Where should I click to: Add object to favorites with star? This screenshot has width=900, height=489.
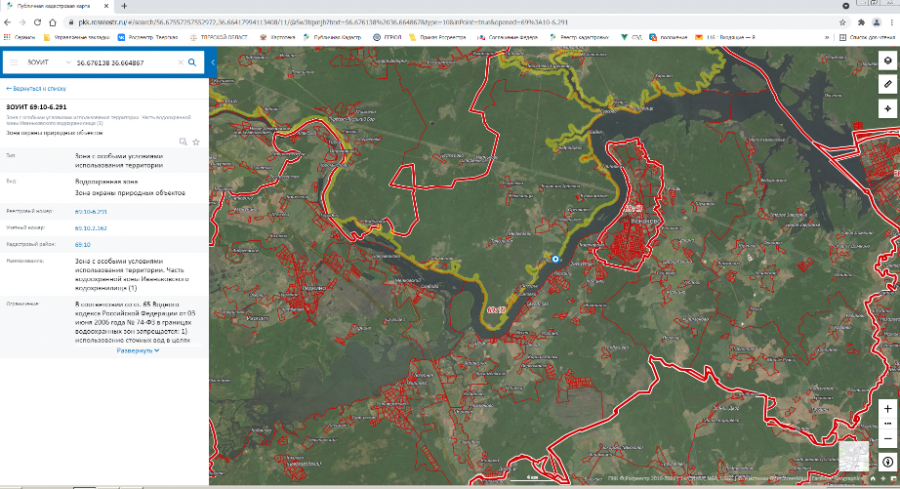point(196,142)
